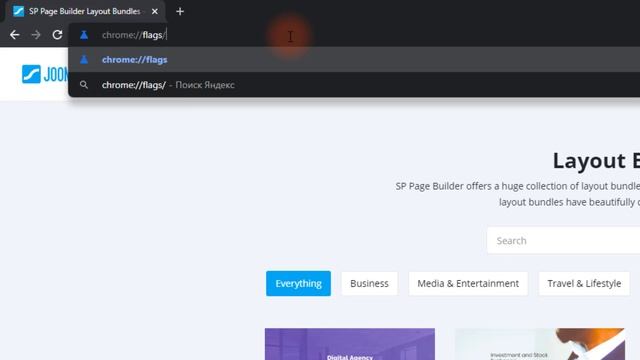Open the Digital Agency layout thumbnail
The height and width of the screenshot is (360, 640).
pos(350,344)
